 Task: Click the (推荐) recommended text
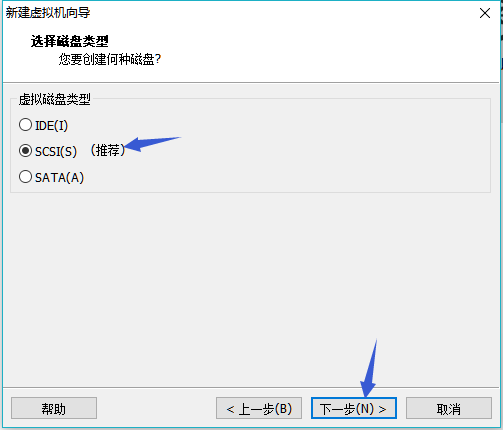[x=108, y=150]
